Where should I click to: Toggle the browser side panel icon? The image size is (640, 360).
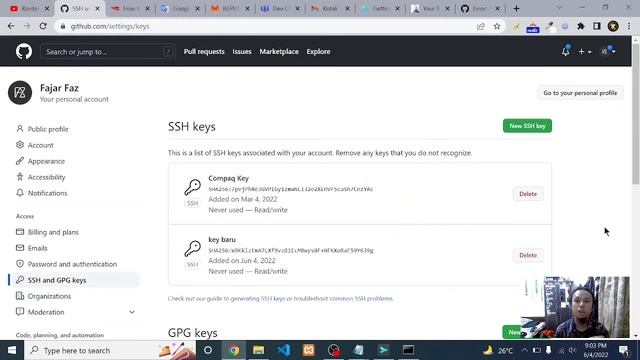pyautogui.click(x=597, y=26)
